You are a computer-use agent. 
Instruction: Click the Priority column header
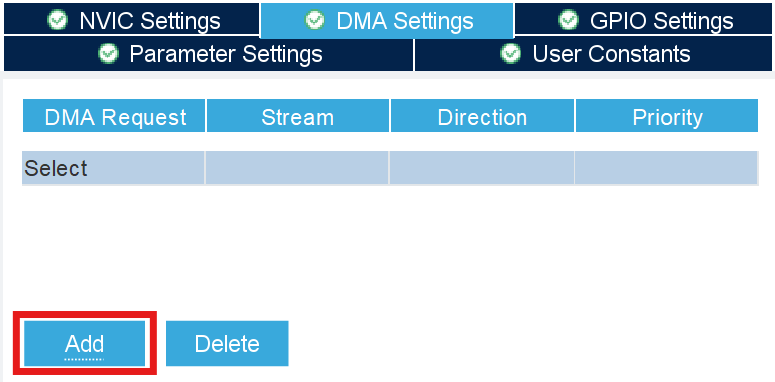click(667, 116)
